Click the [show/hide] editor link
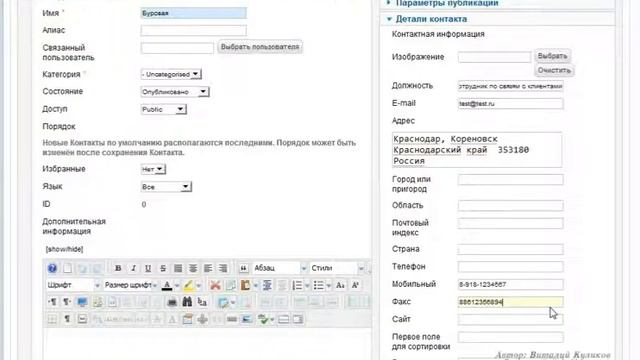Viewport: 640px width, 360px height. [64, 249]
